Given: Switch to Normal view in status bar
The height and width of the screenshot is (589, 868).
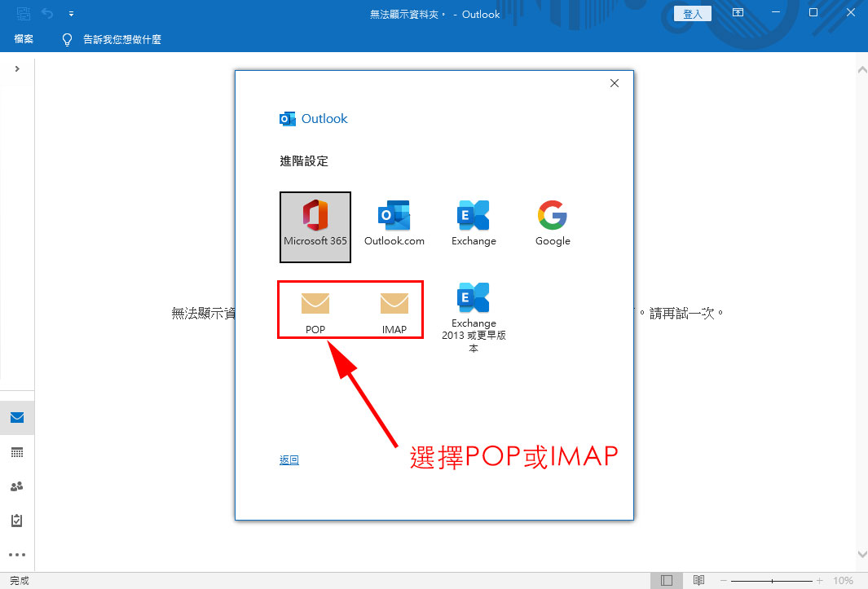Looking at the screenshot, I should (x=667, y=580).
